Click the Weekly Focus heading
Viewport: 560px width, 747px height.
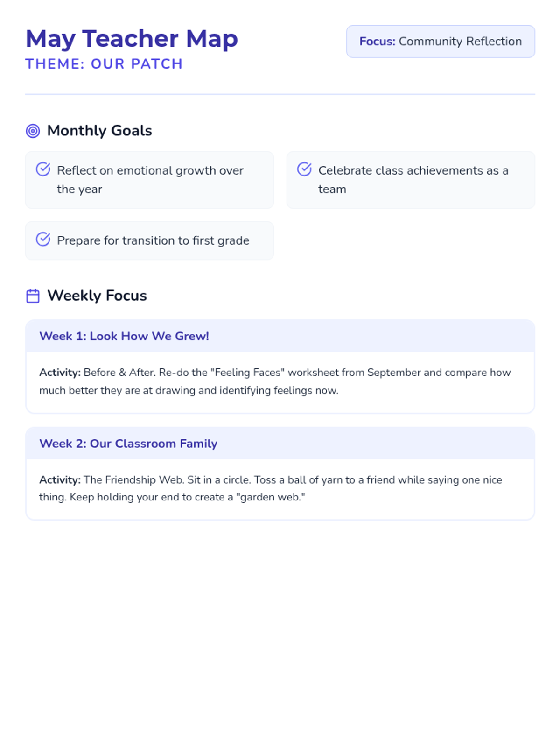pos(97,296)
